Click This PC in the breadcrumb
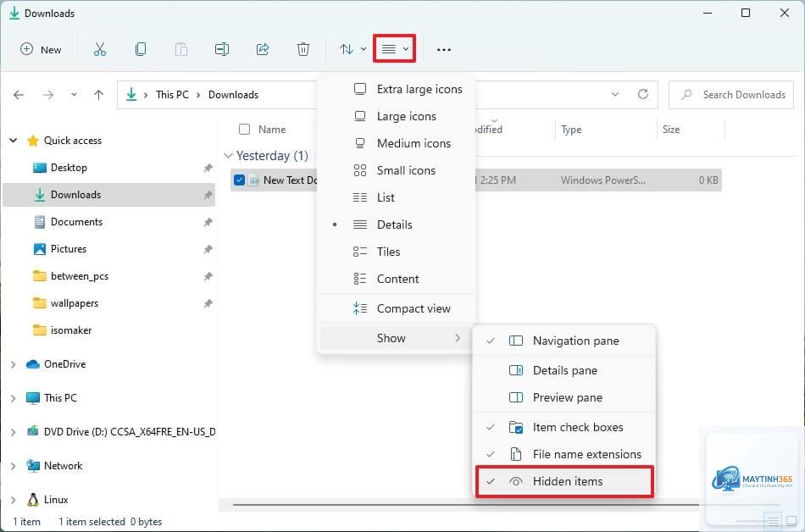 tap(172, 95)
